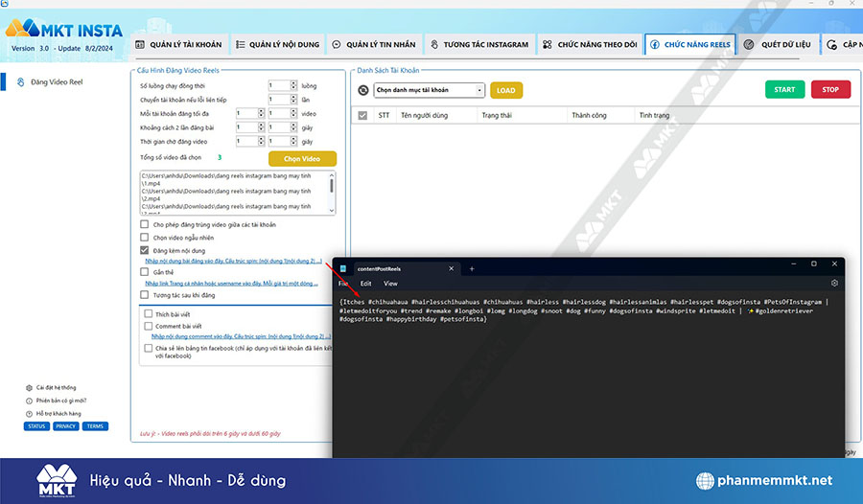Enable Chọn video ngẫu nhiên checkbox
The image size is (863, 504).
click(144, 237)
